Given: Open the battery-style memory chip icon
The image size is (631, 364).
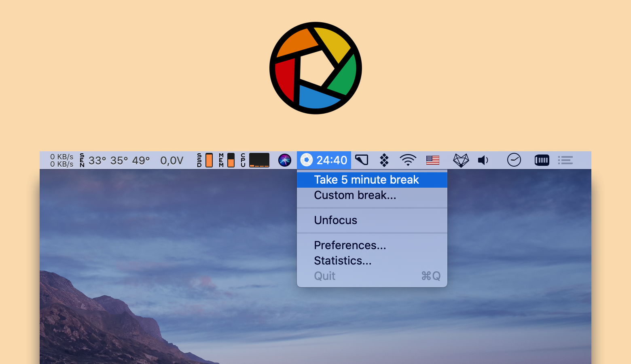Looking at the screenshot, I should point(542,160).
